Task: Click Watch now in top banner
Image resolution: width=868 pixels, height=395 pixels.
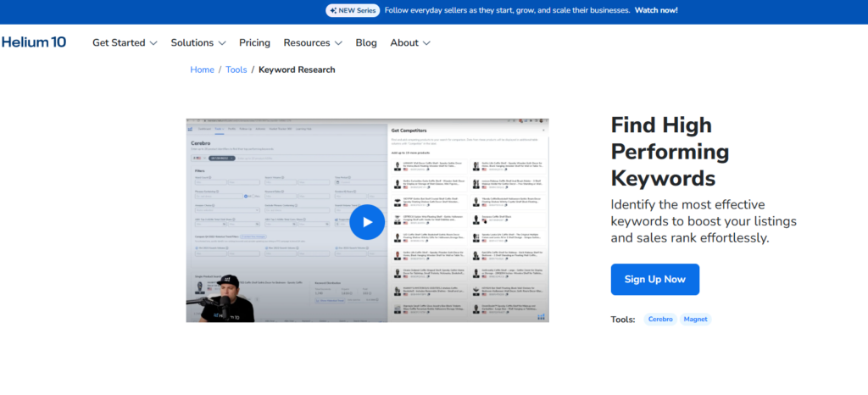Action: [x=656, y=10]
